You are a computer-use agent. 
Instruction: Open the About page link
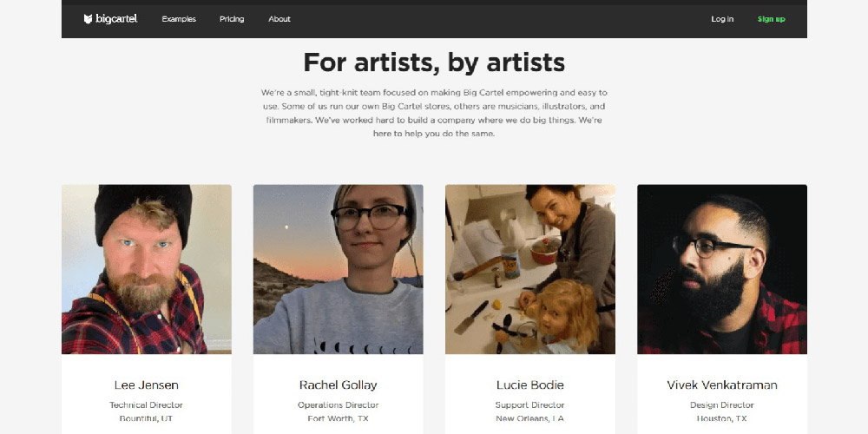pyautogui.click(x=279, y=19)
